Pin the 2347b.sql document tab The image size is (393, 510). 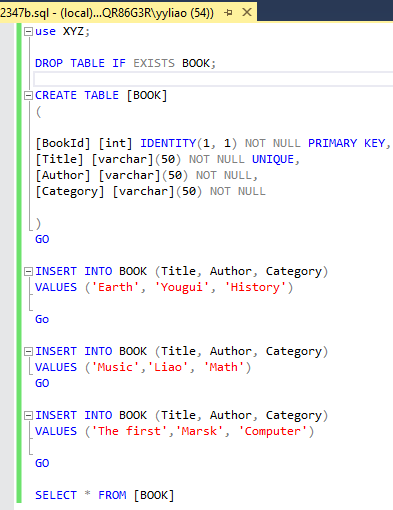tap(228, 13)
